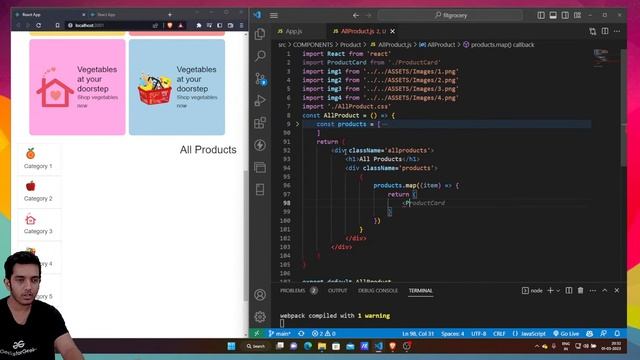Start Go Live server

(x=566, y=333)
